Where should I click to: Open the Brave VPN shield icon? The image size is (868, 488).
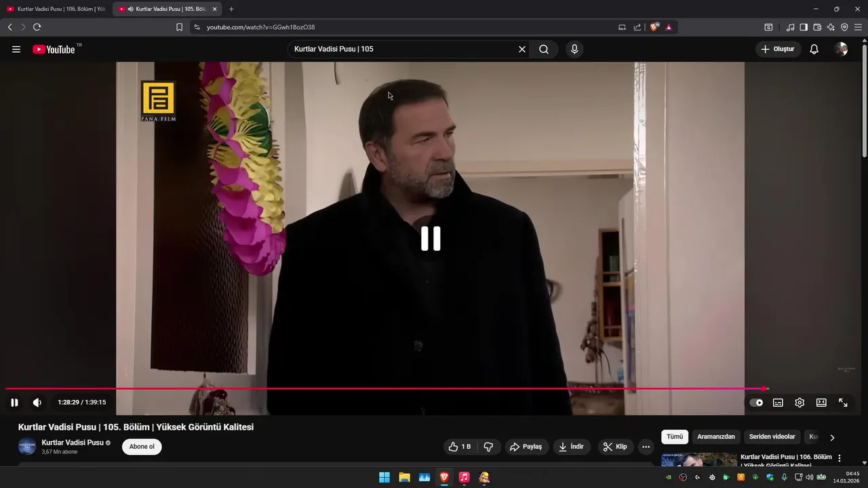(844, 27)
